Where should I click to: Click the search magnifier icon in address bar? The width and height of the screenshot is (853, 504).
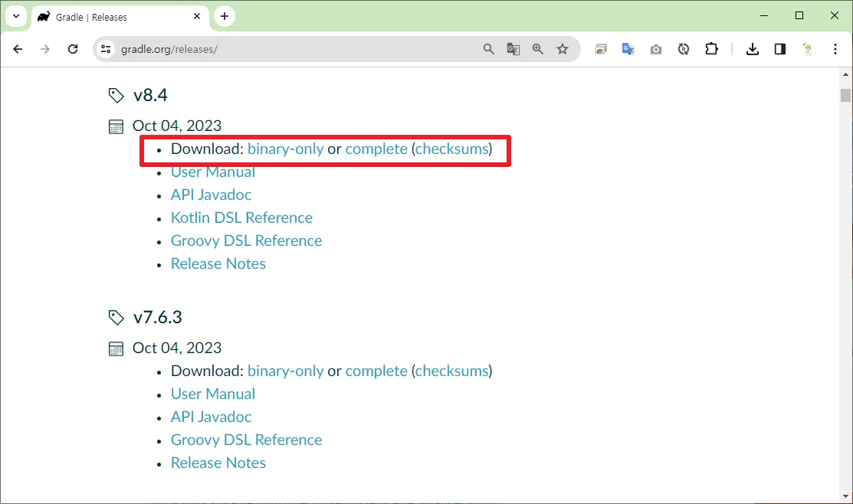[x=488, y=49]
